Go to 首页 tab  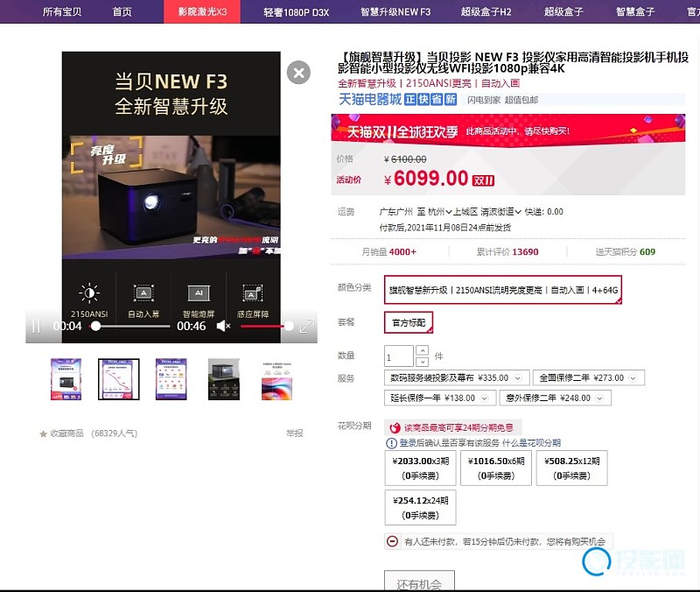click(x=122, y=11)
